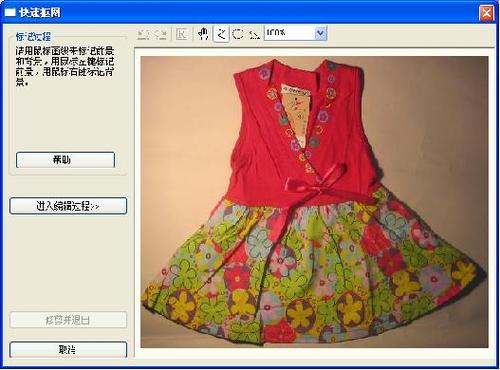
Task: Click the grayed undo toolbar icon
Action: click(x=143, y=34)
